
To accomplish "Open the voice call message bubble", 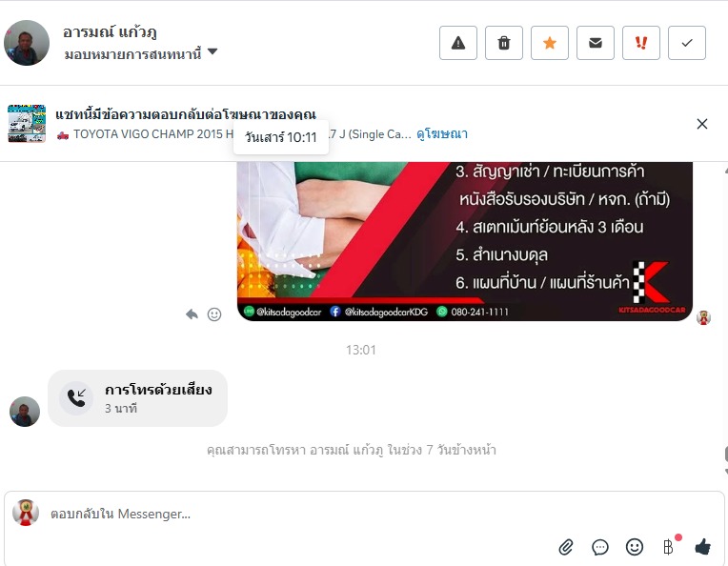I will point(137,398).
